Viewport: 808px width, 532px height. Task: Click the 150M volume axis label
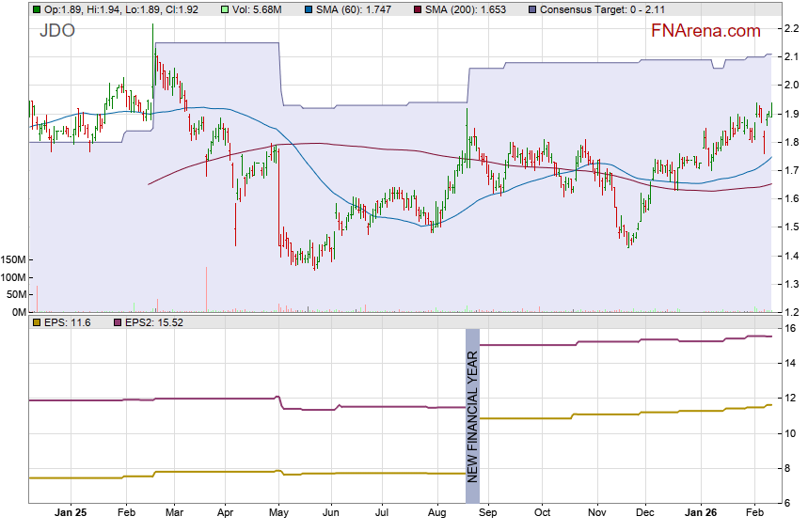pos(14,259)
